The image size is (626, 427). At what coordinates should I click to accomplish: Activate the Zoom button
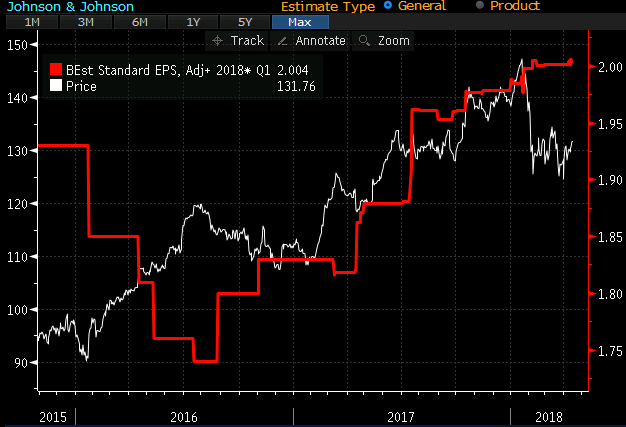point(383,41)
